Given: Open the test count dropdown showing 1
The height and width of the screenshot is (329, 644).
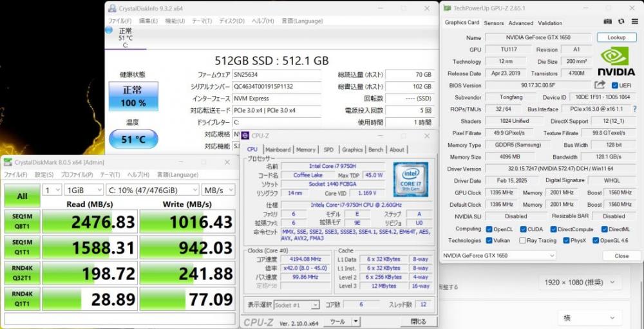Looking at the screenshot, I should click(x=52, y=190).
